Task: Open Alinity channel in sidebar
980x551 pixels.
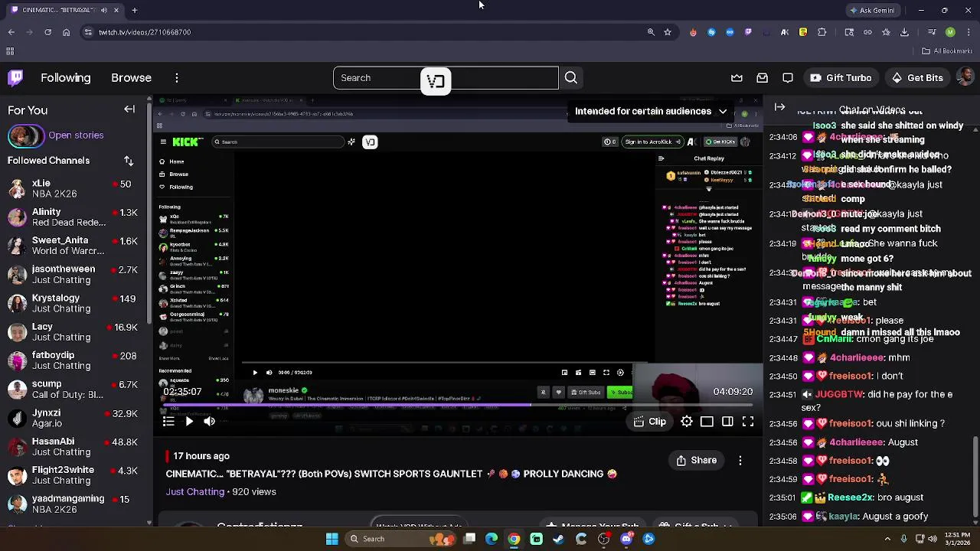Action: 75,217
